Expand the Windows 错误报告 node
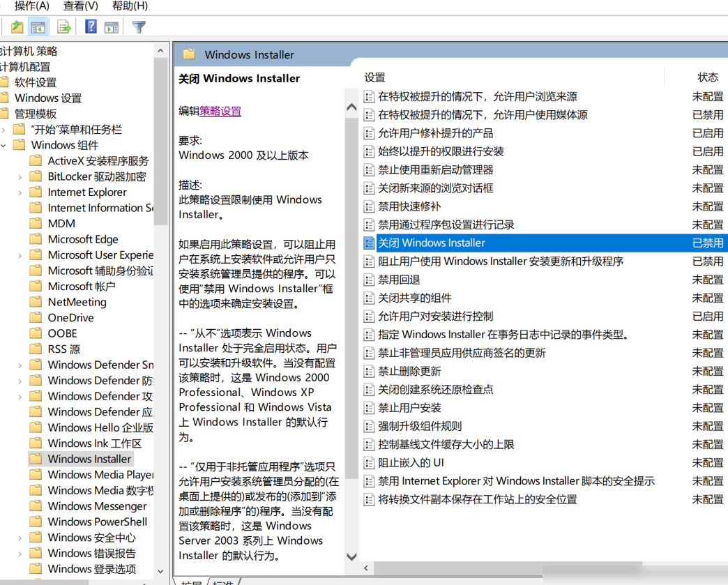This screenshot has height=585, width=728. click(20, 554)
